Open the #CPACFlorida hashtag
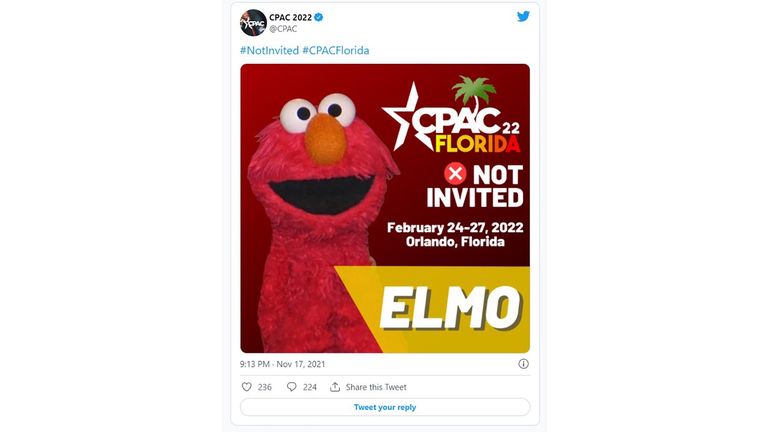Image resolution: width=768 pixels, height=432 pixels. [x=336, y=50]
